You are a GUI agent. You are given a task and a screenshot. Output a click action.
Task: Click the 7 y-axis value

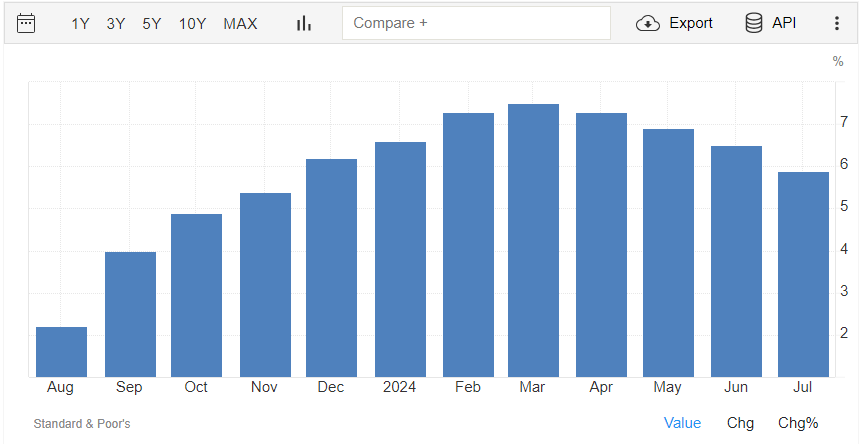pyautogui.click(x=844, y=122)
